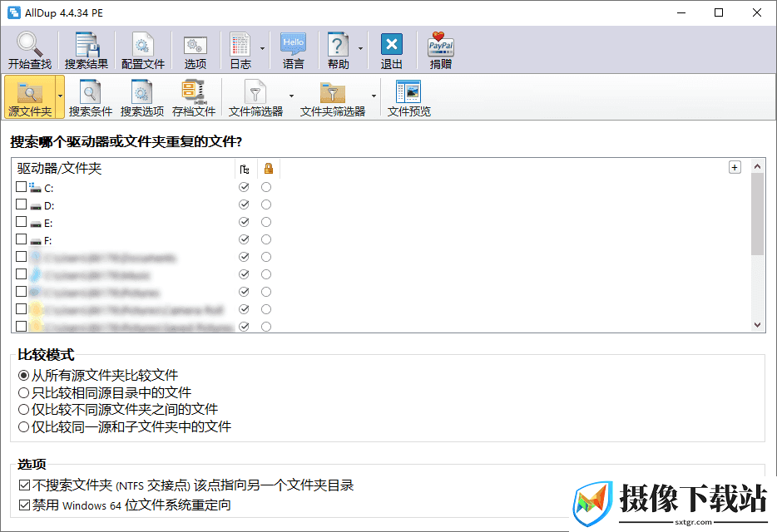Open the 搜索结果 search results
The height and width of the screenshot is (532, 777).
[87, 50]
